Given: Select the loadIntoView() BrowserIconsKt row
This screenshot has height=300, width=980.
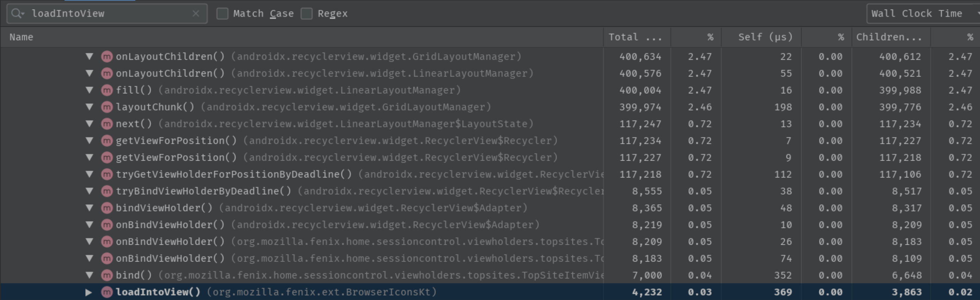Looking at the screenshot, I should [x=276, y=292].
